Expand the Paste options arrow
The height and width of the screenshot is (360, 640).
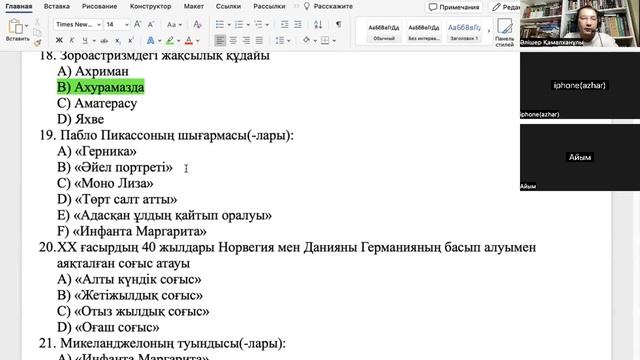point(27,26)
